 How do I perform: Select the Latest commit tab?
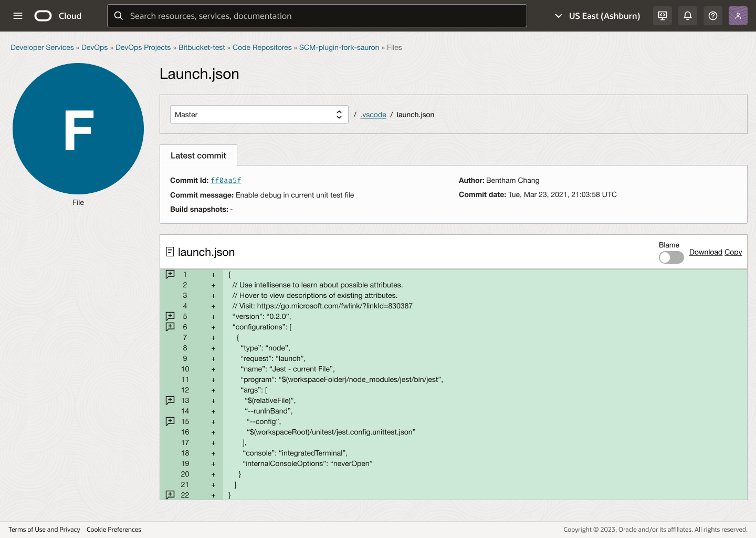pos(198,156)
